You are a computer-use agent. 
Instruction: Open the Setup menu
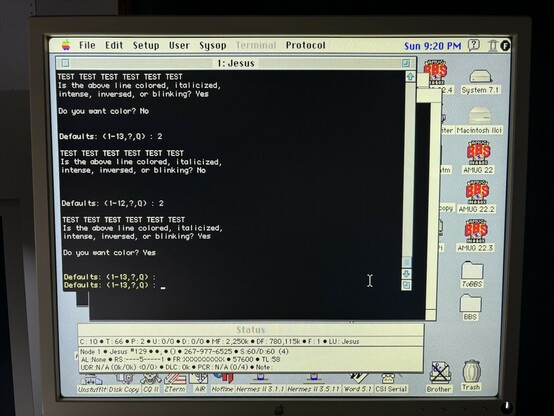(146, 46)
